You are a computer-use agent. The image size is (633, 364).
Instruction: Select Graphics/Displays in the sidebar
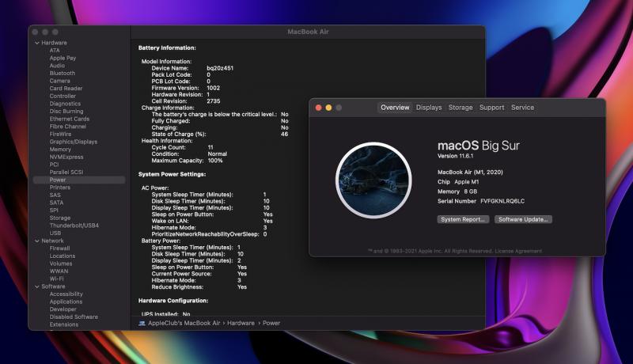[73, 142]
